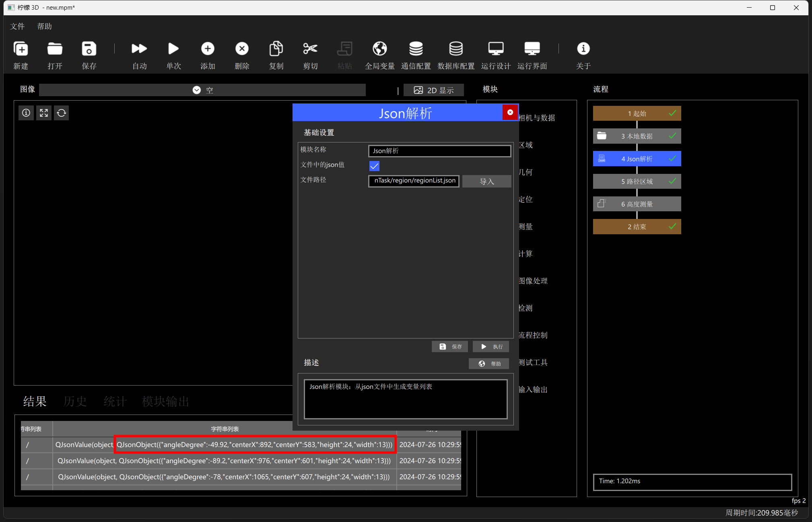Screen dimensions: 812x522
Task: Expand the 测试工具 module category
Action: tap(533, 362)
